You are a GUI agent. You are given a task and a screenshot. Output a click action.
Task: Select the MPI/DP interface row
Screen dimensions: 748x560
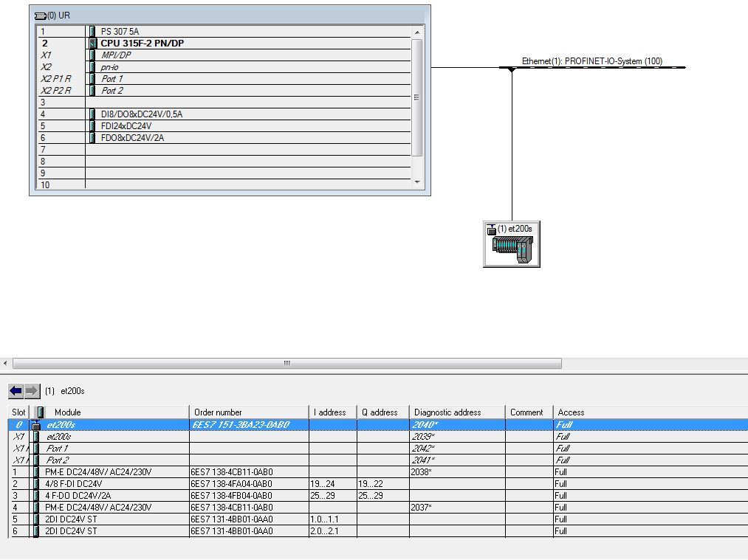click(224, 55)
